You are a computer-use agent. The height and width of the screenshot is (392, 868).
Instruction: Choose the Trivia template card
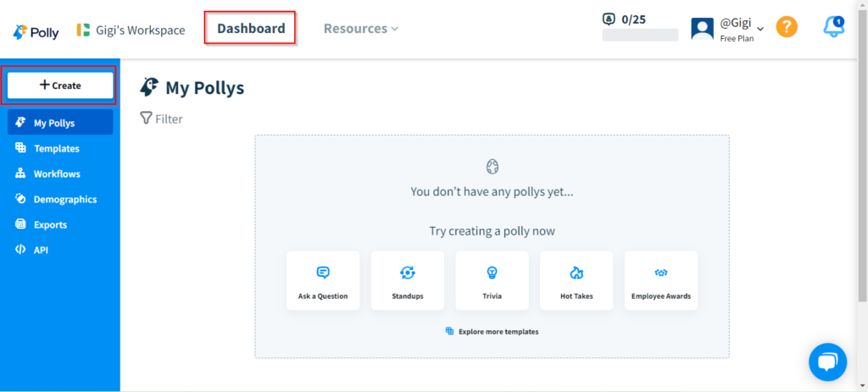pos(492,280)
